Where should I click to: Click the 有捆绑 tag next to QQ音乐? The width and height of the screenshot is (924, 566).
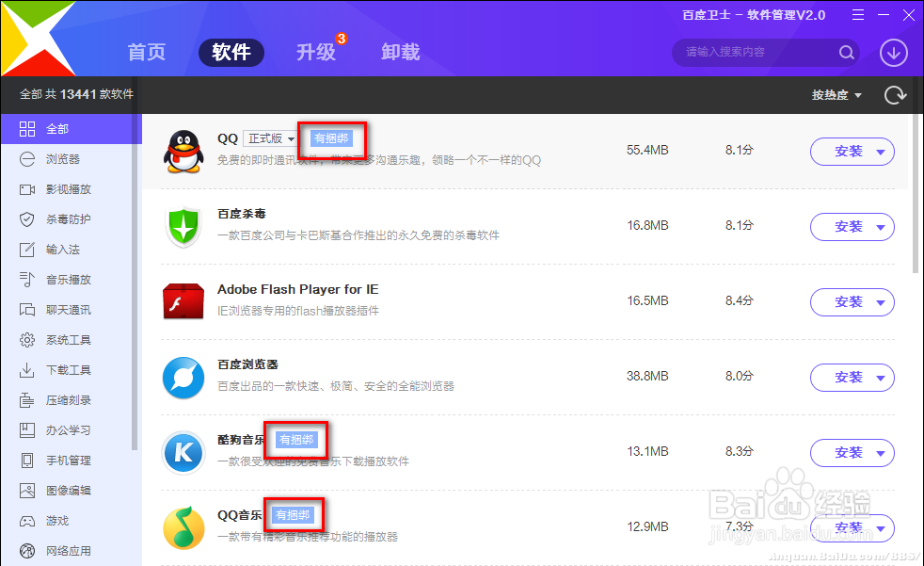tap(293, 515)
